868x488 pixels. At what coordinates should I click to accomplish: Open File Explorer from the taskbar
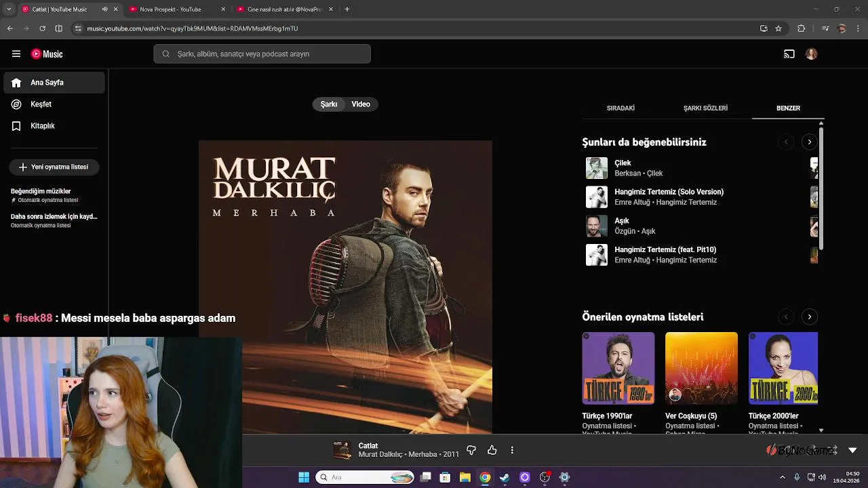click(x=465, y=477)
